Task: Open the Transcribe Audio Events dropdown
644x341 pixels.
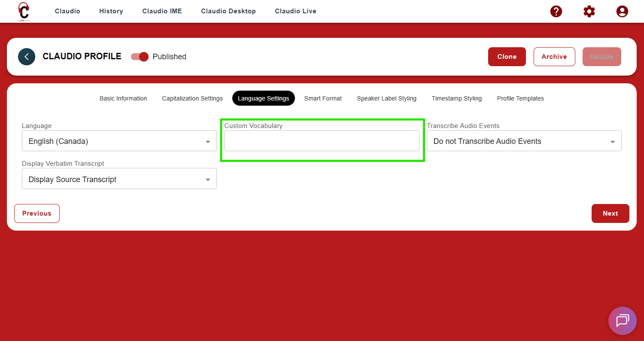Action: [524, 141]
